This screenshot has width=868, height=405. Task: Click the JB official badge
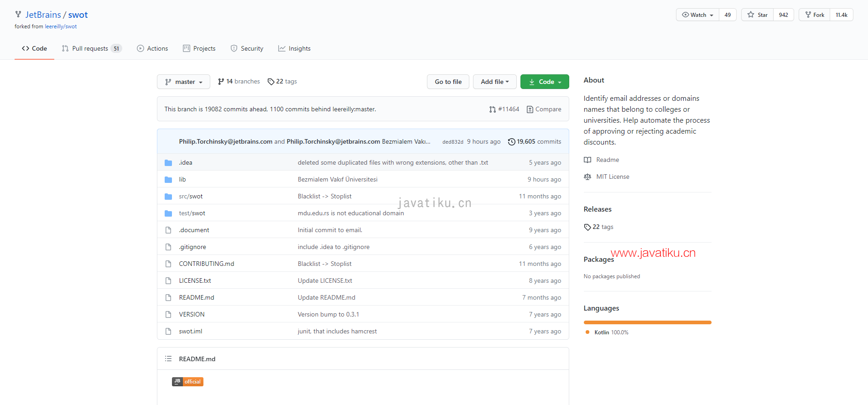[x=187, y=382]
